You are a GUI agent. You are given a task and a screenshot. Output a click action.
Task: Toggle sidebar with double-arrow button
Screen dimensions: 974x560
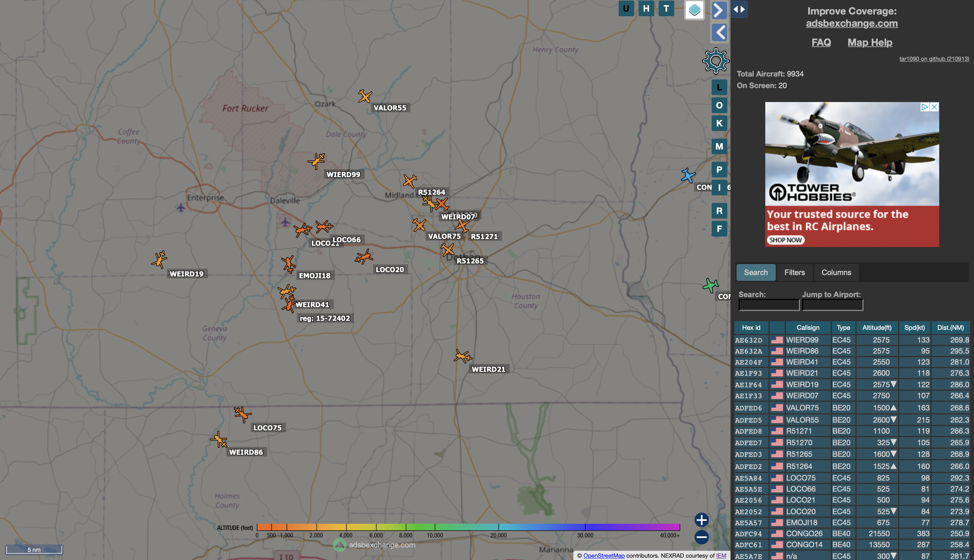[x=739, y=9]
